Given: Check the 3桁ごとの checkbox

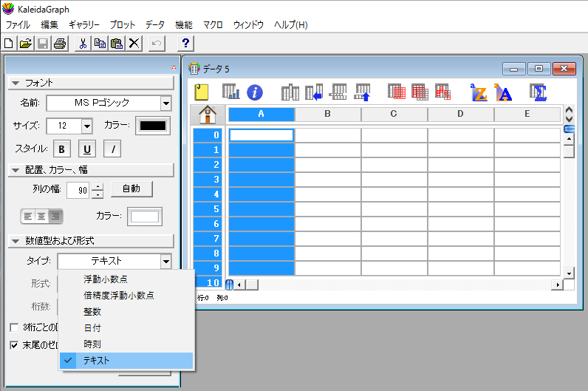Looking at the screenshot, I should tap(14, 327).
